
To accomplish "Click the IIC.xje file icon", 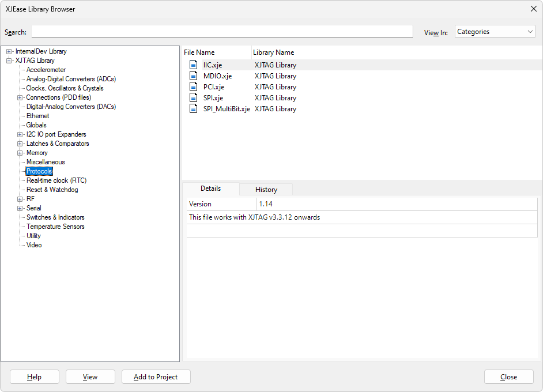I will (194, 65).
